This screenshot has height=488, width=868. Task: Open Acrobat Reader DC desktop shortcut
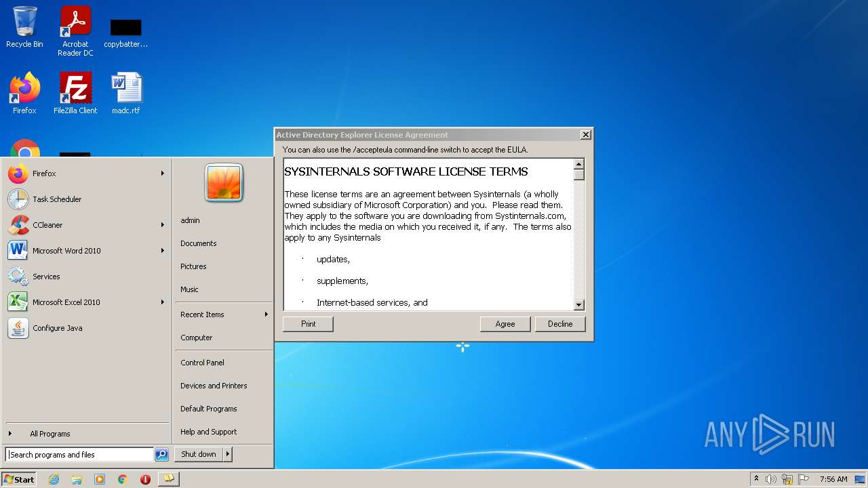[75, 31]
